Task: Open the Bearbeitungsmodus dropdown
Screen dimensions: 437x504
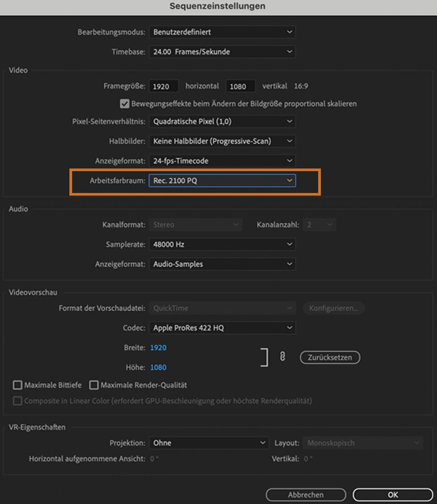Action: point(222,32)
